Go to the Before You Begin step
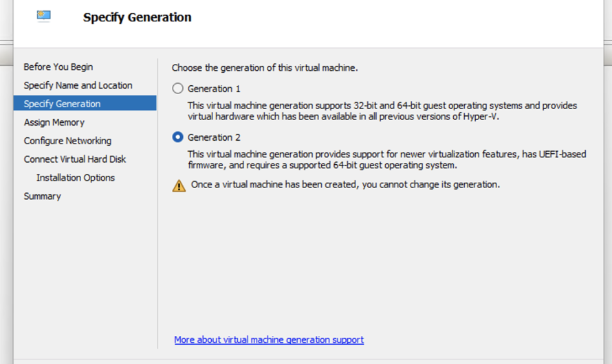 point(58,67)
